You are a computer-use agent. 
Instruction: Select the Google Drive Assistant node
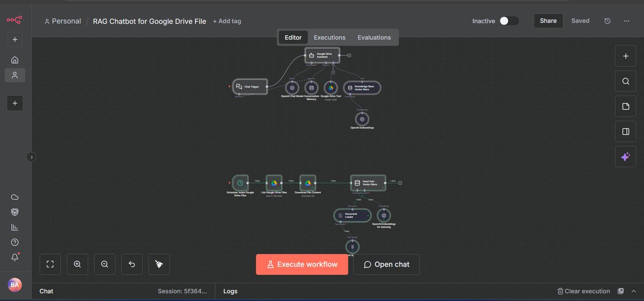(323, 55)
